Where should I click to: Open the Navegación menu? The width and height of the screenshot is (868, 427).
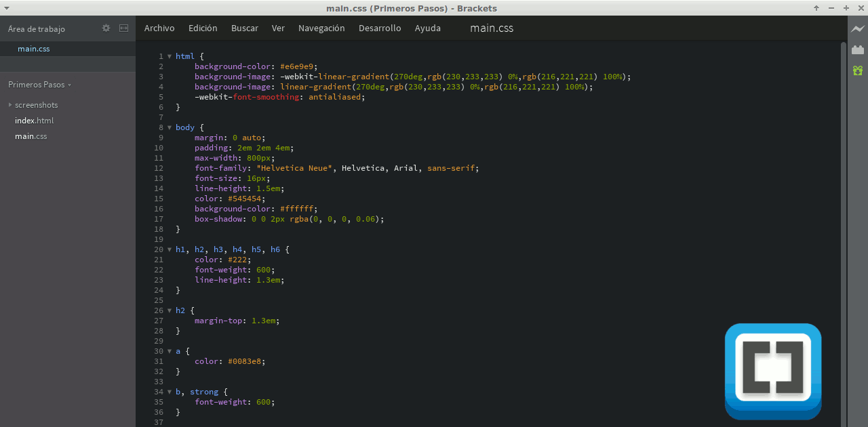[321, 28]
